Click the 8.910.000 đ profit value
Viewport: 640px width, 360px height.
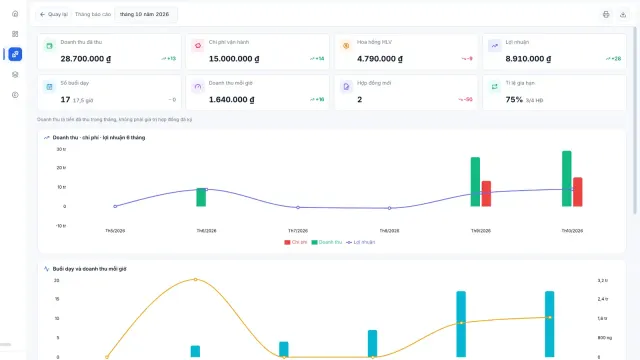pyautogui.click(x=528, y=59)
